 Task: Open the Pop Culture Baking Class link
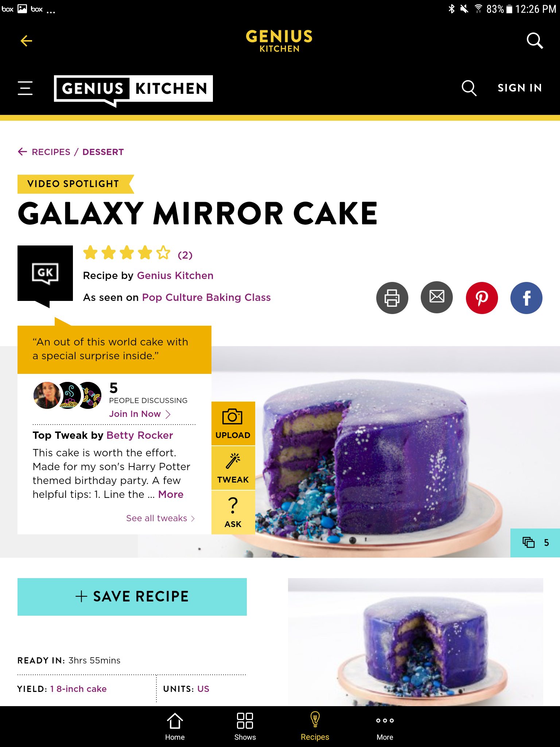click(x=206, y=298)
